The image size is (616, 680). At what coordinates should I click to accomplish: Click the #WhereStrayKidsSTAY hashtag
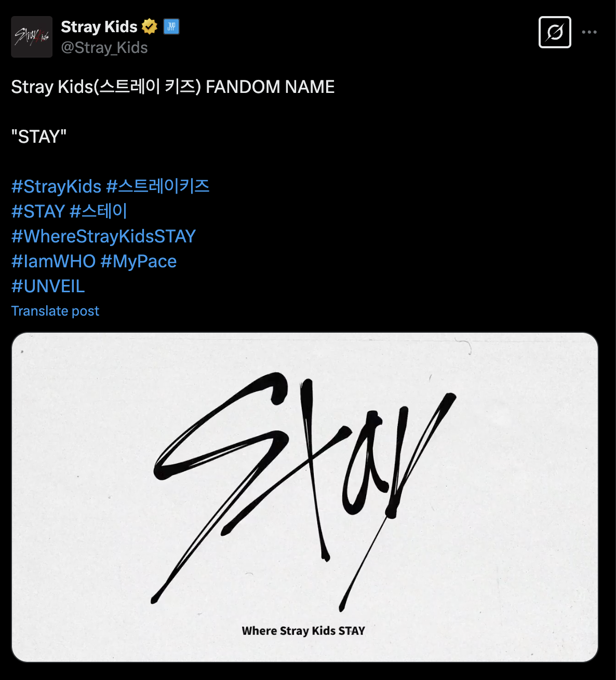(104, 236)
